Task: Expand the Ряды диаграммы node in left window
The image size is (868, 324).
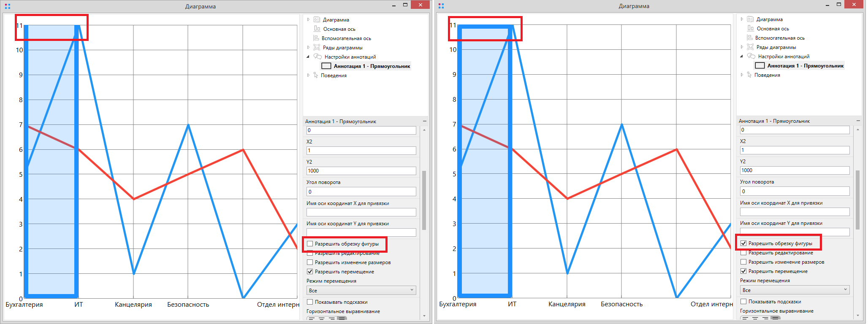Action: 308,48
